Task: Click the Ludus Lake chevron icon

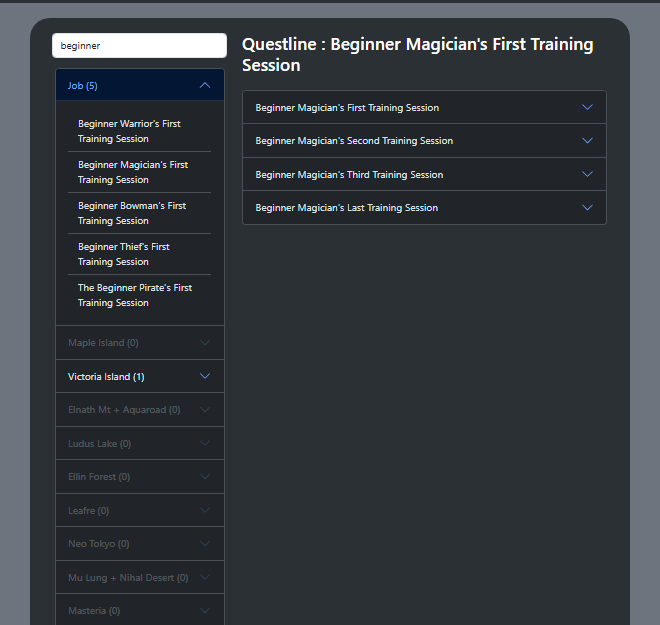Action: tap(205, 443)
